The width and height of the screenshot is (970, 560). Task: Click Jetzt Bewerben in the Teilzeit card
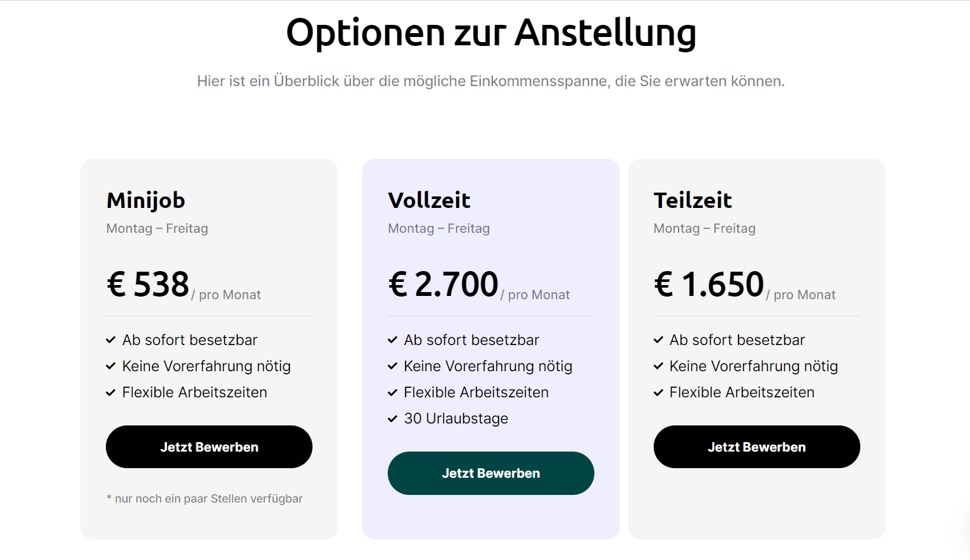click(757, 446)
